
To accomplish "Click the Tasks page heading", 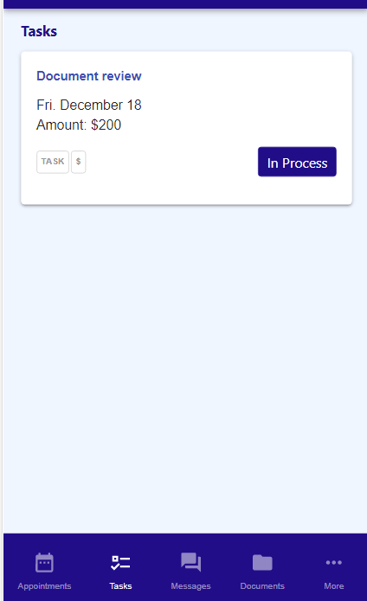I will click(39, 31).
